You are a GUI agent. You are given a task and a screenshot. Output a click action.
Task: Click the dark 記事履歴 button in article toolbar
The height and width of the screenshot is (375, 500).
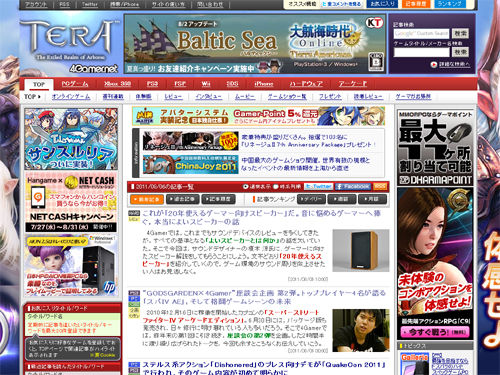(x=218, y=199)
